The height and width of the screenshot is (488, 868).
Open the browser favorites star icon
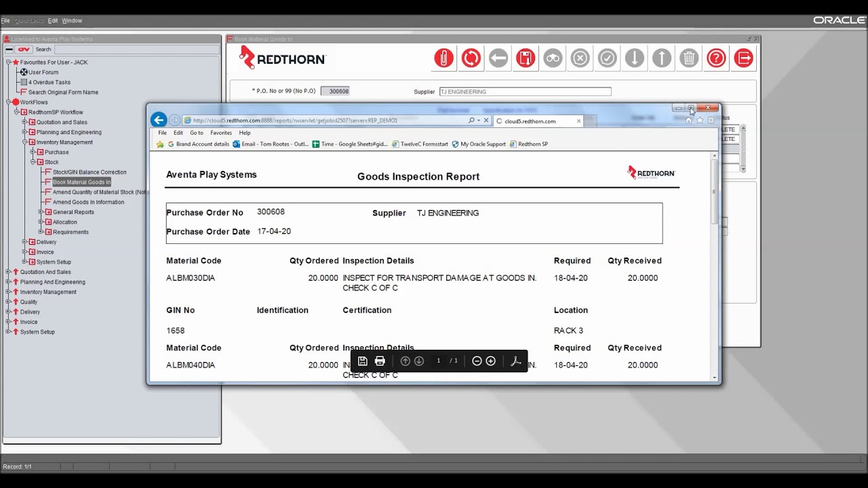point(700,121)
